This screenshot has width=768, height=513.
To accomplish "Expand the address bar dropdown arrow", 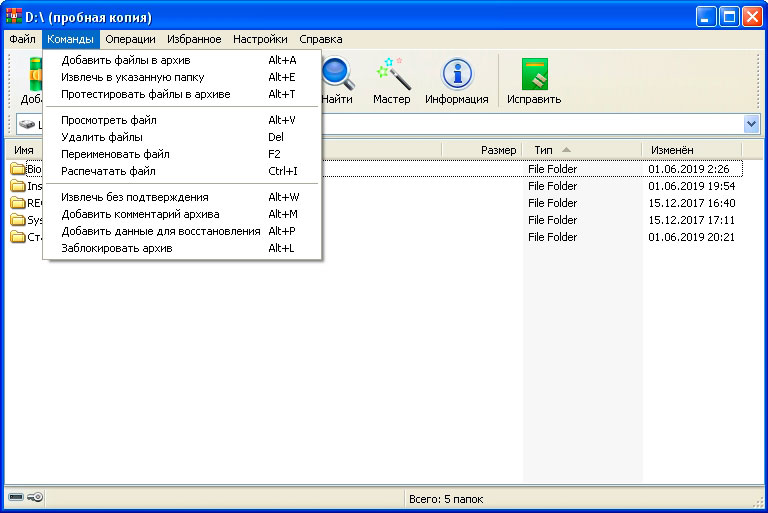I will (x=751, y=124).
